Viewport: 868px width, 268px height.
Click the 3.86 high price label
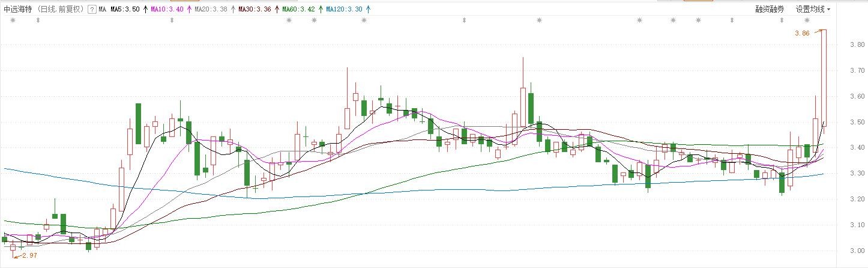[802, 34]
